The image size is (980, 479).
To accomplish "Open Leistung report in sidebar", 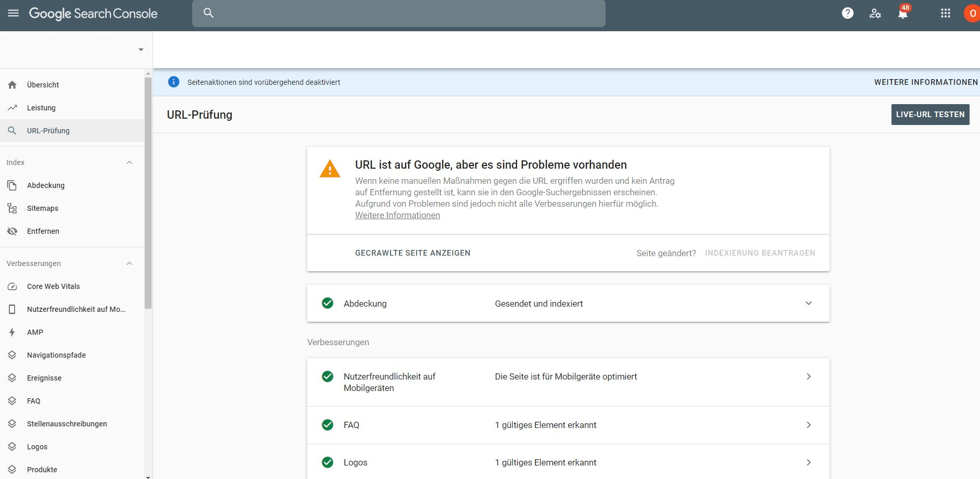I will [x=72, y=108].
